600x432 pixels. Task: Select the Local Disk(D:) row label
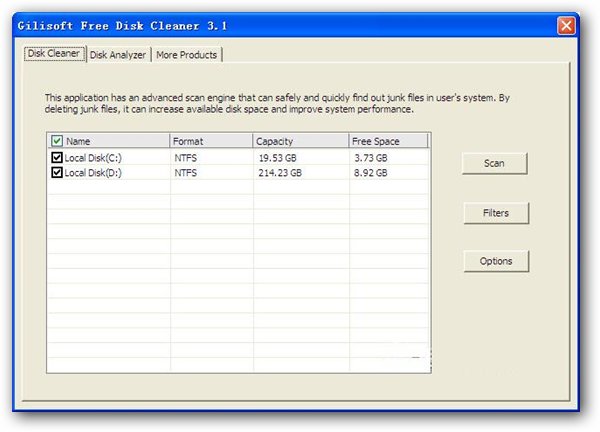[93, 173]
